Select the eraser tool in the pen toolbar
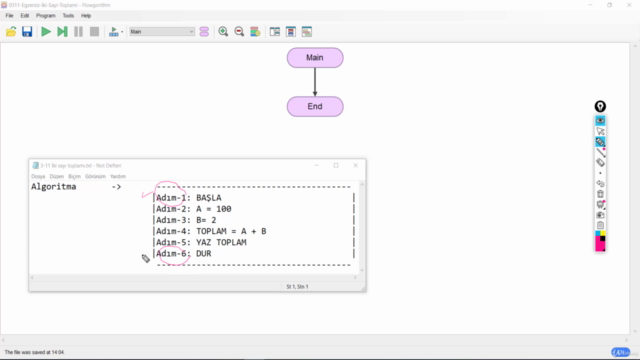The image size is (640, 360). pos(600,162)
